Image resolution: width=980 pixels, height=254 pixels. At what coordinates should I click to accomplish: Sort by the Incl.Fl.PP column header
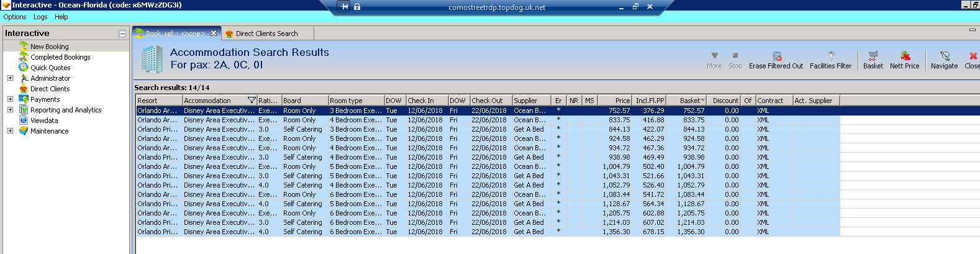649,100
